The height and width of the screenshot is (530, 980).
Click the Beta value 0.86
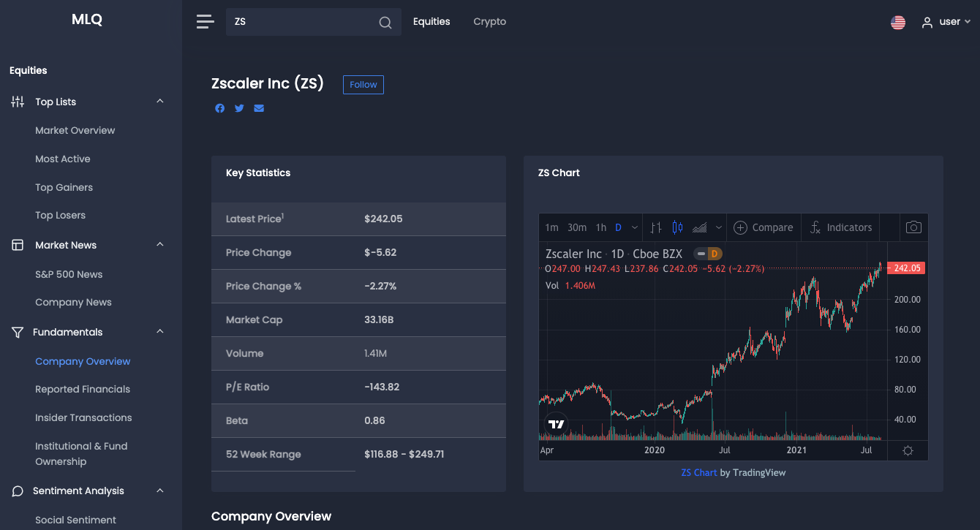tap(374, 421)
